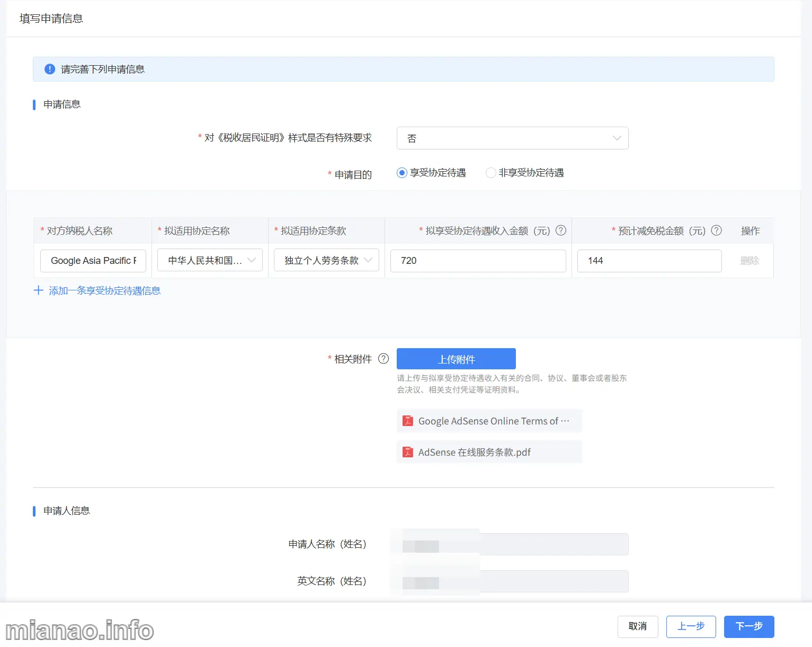812x647 pixels.
Task: Click 上传附件 upload button
Action: (456, 359)
